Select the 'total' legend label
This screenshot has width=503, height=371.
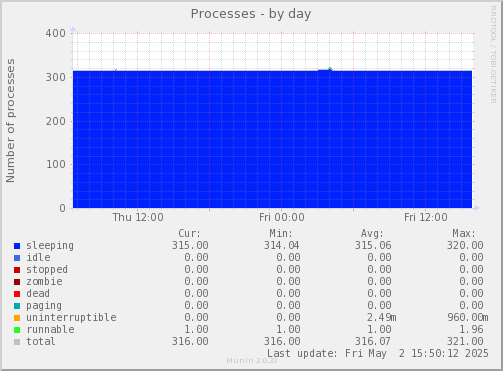point(41,341)
